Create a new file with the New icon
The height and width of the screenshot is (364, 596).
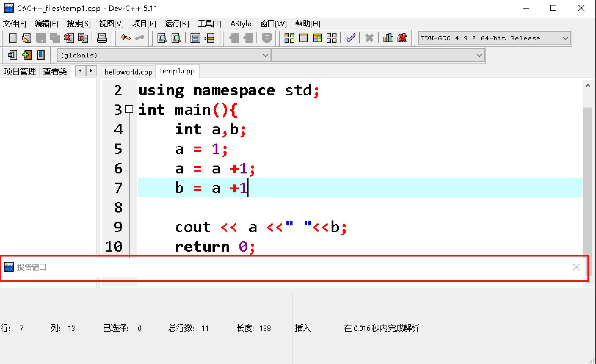pyautogui.click(x=12, y=38)
